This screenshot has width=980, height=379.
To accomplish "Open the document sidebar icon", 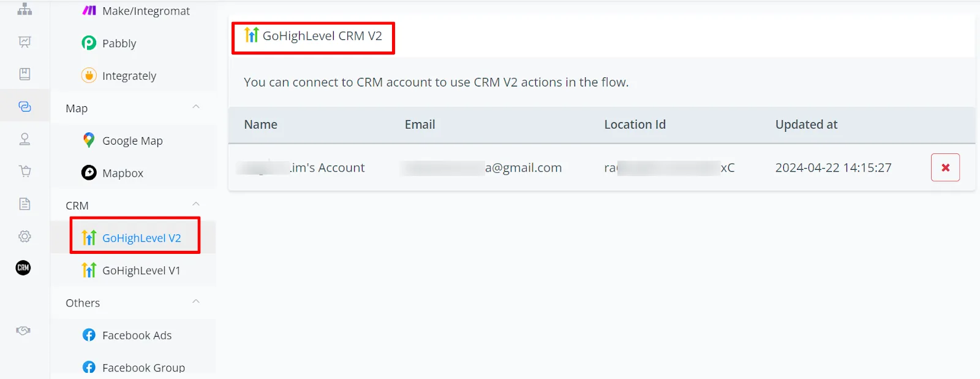I will [x=24, y=204].
